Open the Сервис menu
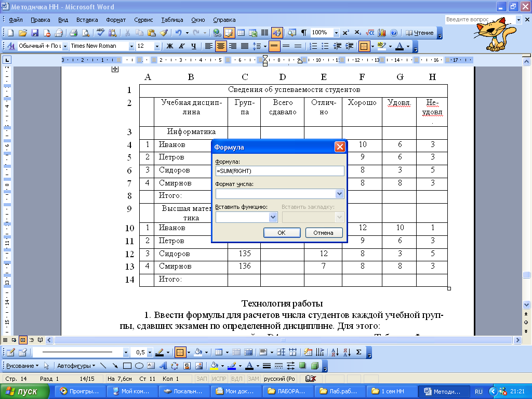This screenshot has height=399, width=532. pos(143,20)
